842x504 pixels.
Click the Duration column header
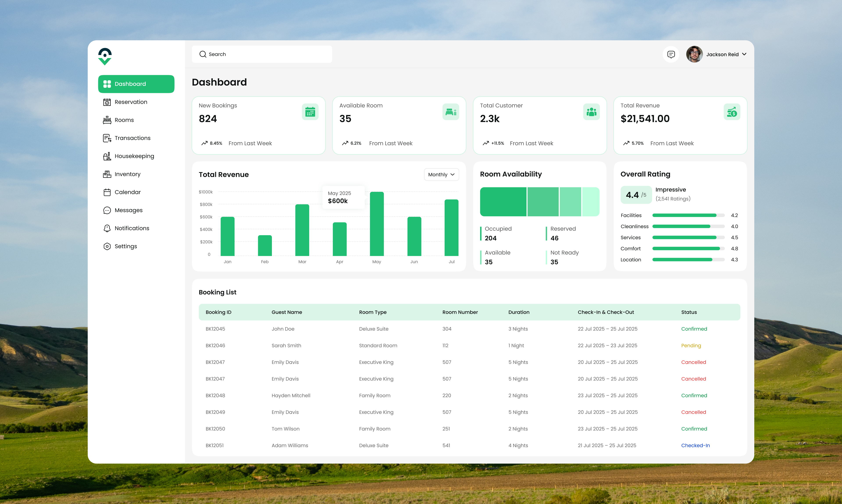pos(519,312)
